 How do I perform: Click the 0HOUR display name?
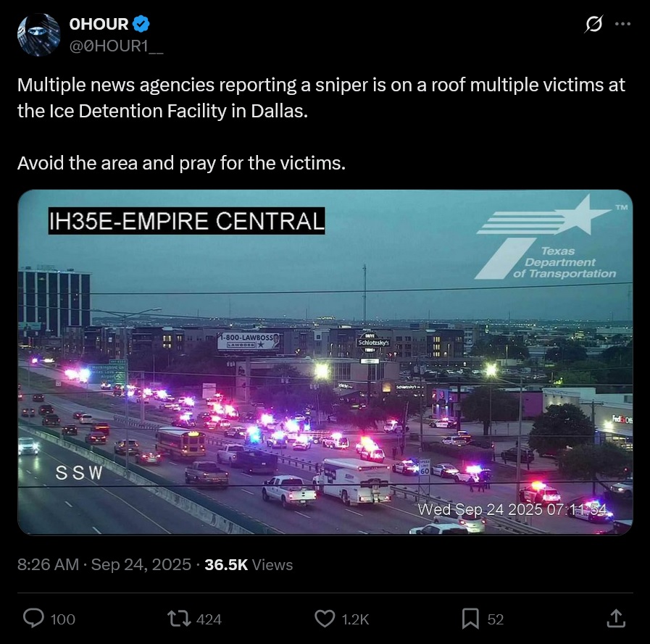click(x=99, y=24)
